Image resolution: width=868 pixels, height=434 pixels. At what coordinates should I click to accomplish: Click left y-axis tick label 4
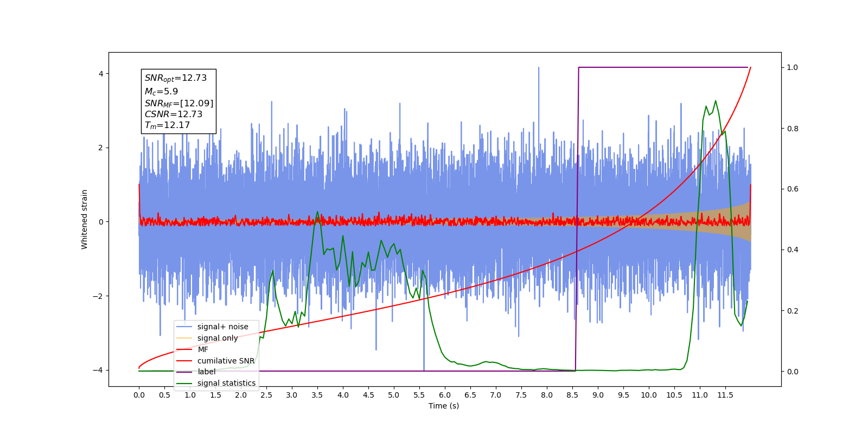(x=100, y=74)
